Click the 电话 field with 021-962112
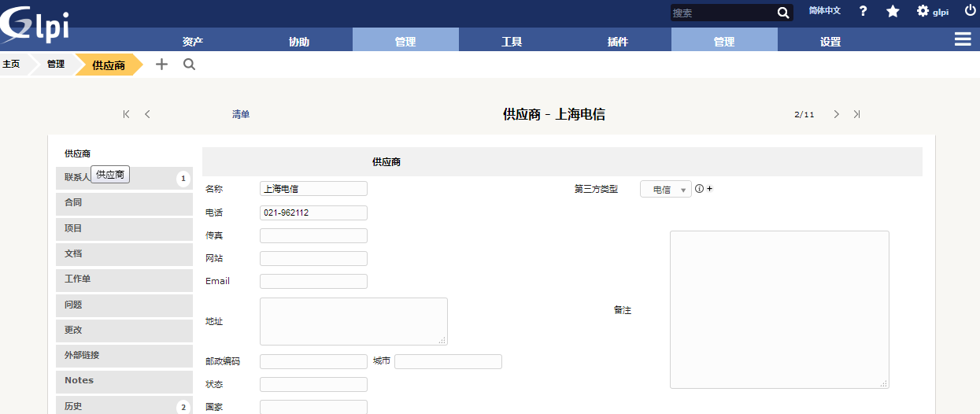This screenshot has height=414, width=980. coord(313,213)
